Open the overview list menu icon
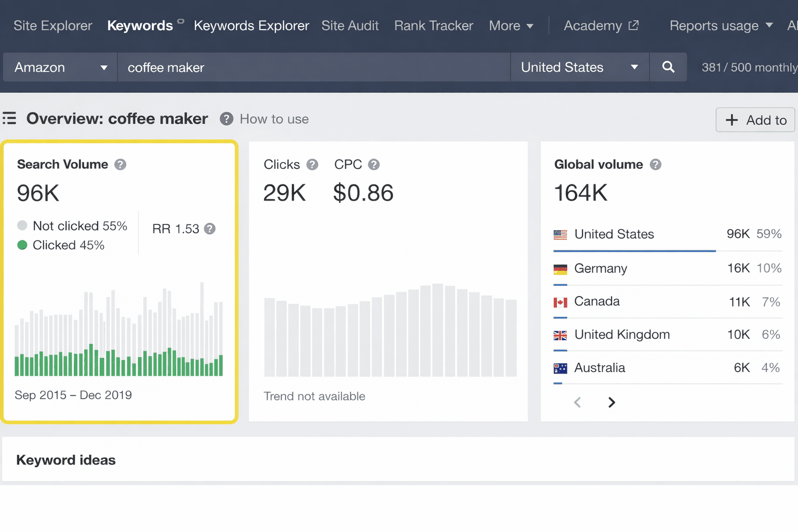 (x=9, y=118)
